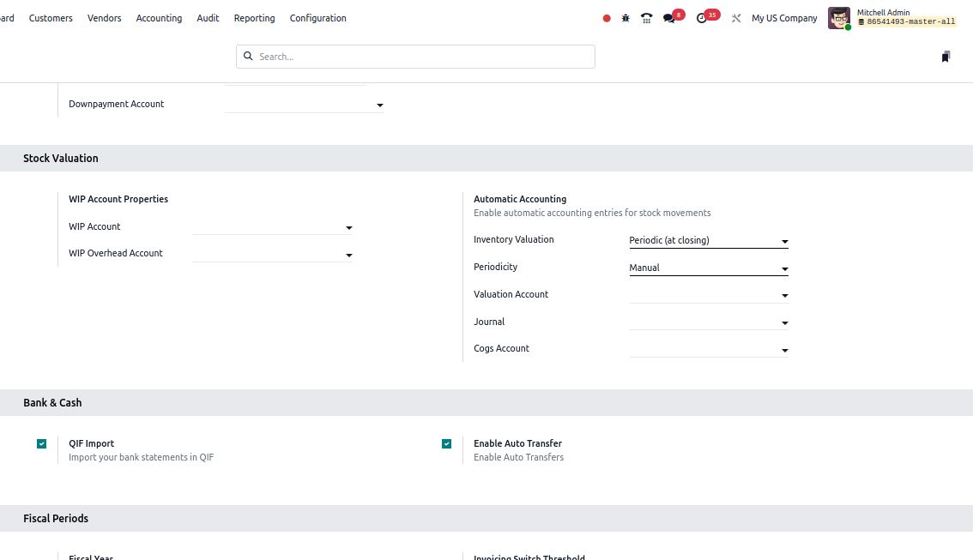The width and height of the screenshot is (973, 560).
Task: Toggle the QIF Import checkbox
Action: [41, 444]
